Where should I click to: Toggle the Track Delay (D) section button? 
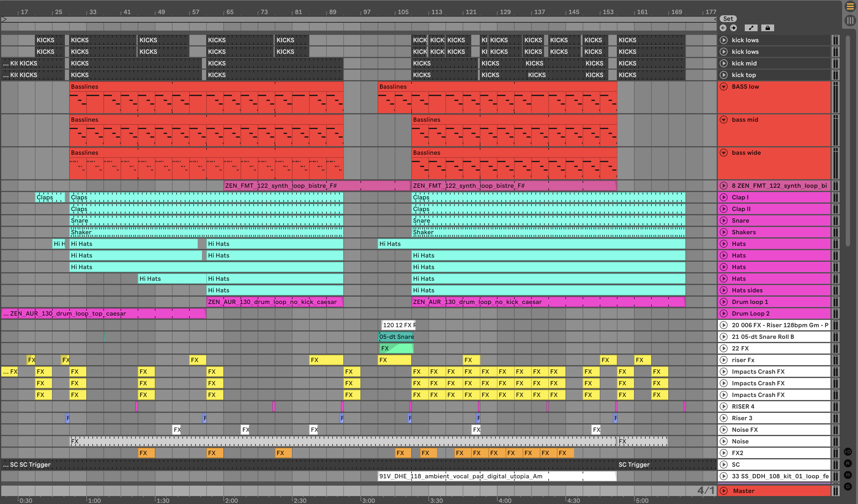click(848, 487)
